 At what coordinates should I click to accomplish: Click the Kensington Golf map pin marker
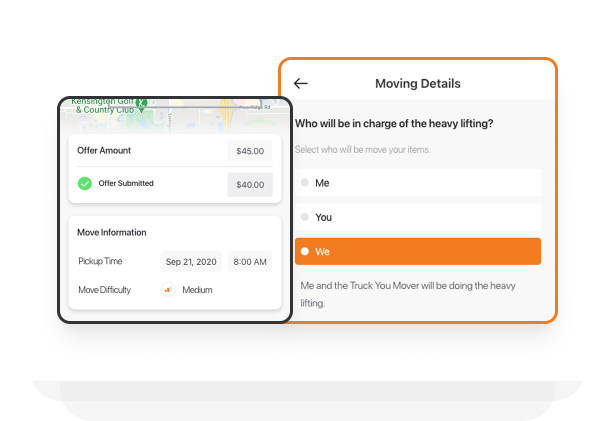tap(141, 102)
